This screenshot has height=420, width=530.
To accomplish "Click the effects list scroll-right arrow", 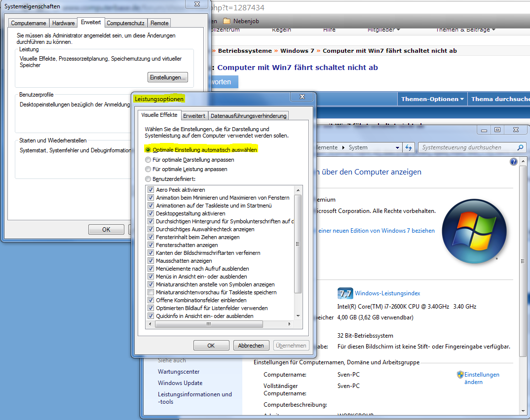I will [x=289, y=324].
